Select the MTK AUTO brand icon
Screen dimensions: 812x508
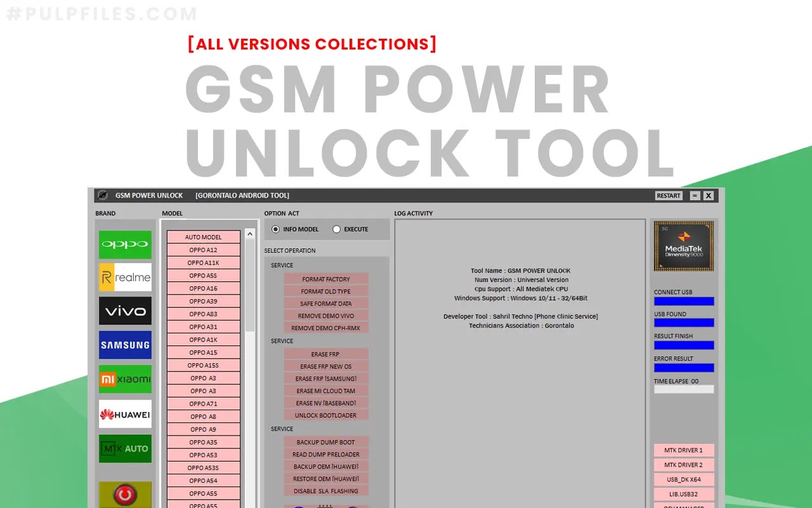tap(125, 448)
